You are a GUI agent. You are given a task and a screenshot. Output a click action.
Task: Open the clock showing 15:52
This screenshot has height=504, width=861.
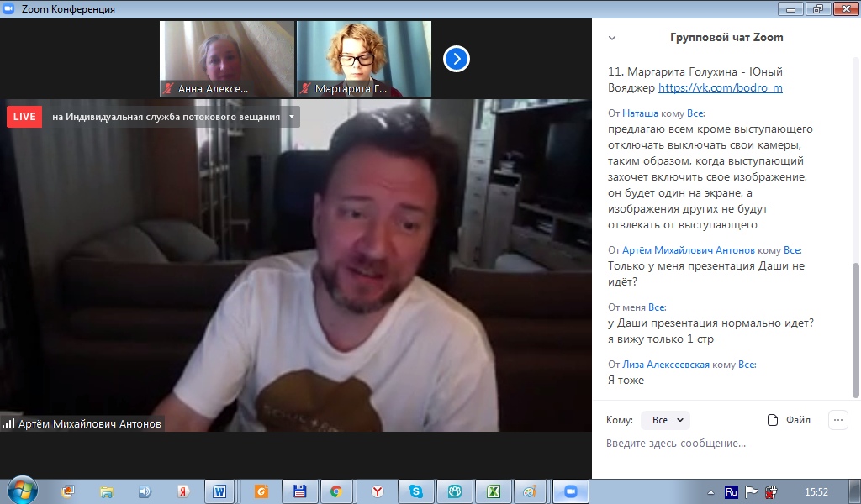816,492
